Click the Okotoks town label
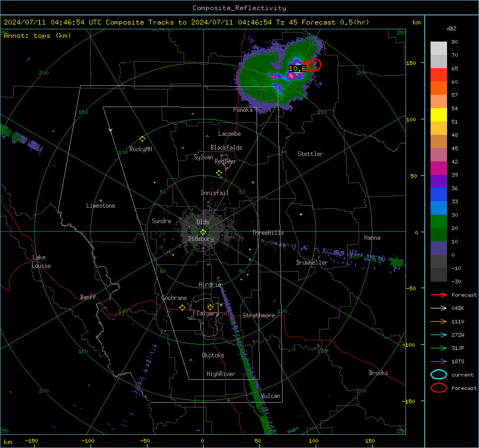 click(213, 355)
